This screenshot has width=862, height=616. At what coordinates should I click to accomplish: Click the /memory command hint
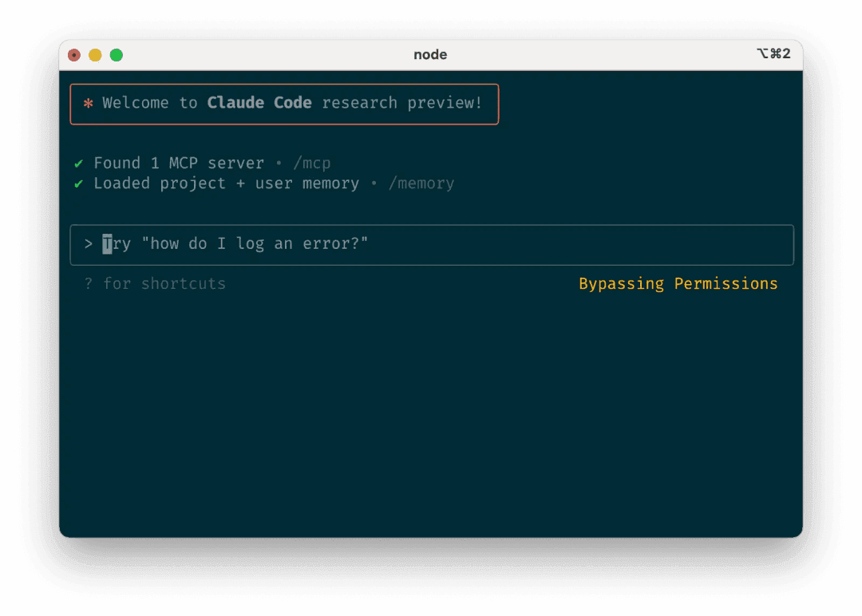[x=421, y=184]
